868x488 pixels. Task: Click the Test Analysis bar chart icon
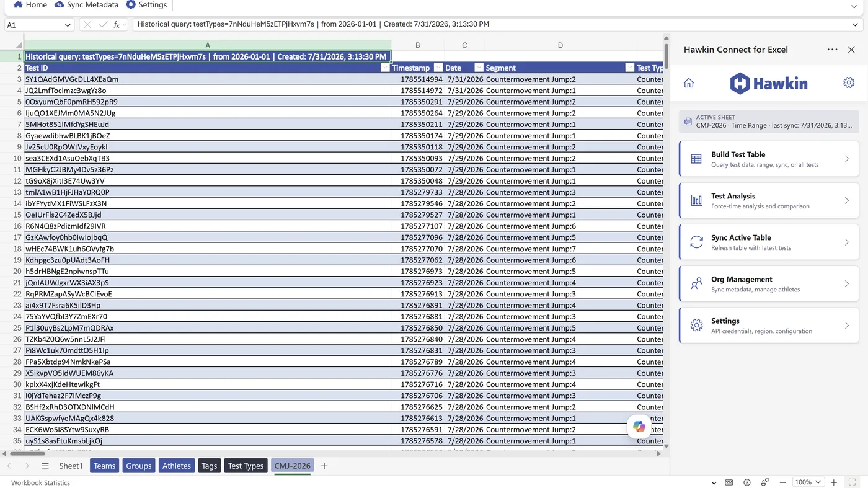696,200
